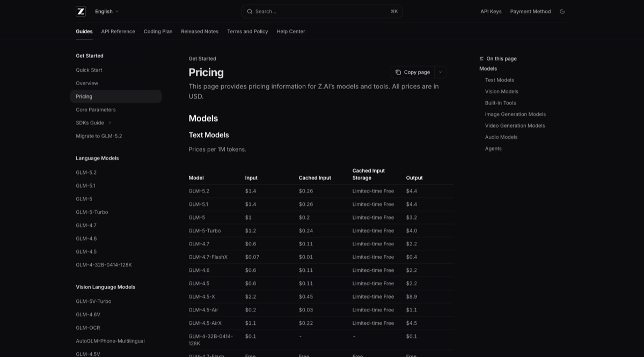Jump to Agents section
Viewport: 644px width, 357px height.
tap(493, 148)
